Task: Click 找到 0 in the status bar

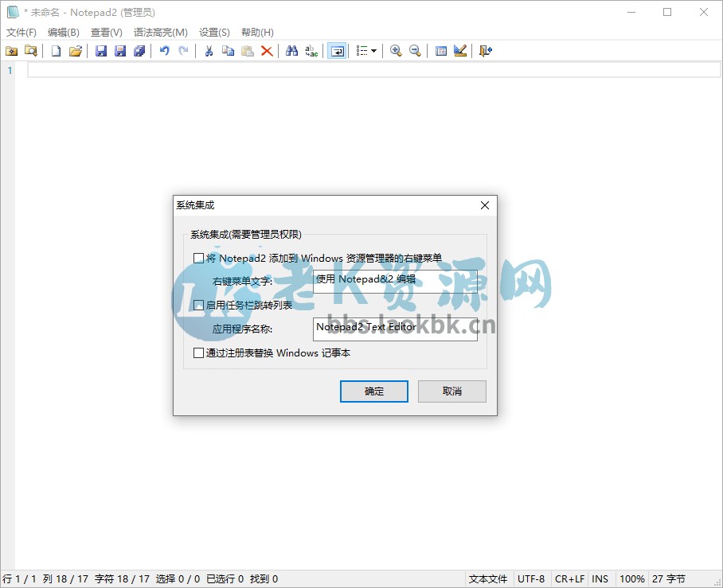Action: tap(264, 578)
